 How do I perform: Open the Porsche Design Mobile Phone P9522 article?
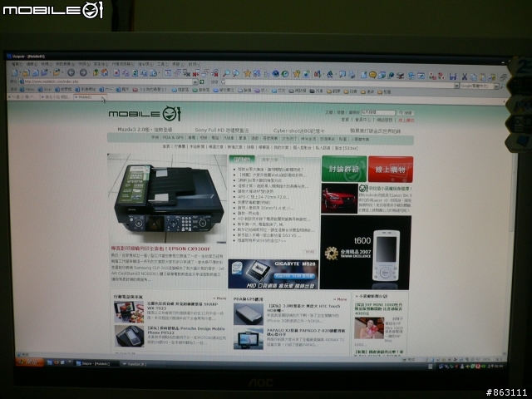pos(186,331)
